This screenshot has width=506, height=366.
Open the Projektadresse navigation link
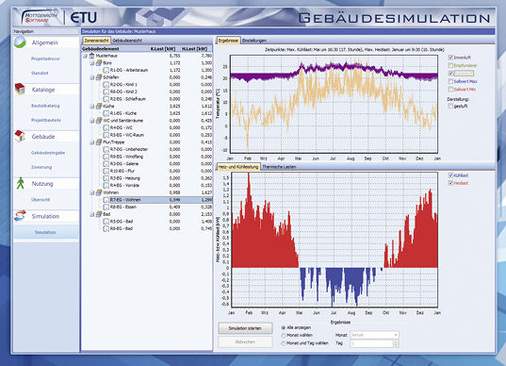click(x=45, y=59)
